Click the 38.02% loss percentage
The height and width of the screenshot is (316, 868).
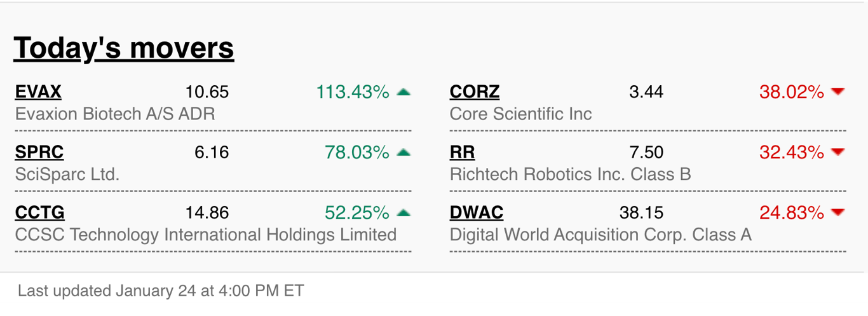click(x=792, y=92)
